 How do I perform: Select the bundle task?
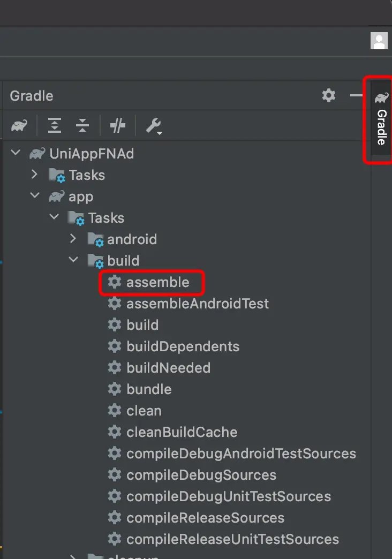tap(149, 389)
